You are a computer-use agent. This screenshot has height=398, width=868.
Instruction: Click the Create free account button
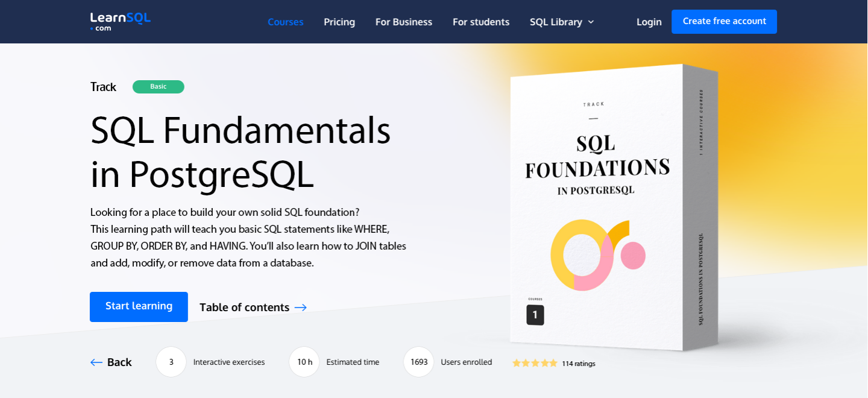724,22
